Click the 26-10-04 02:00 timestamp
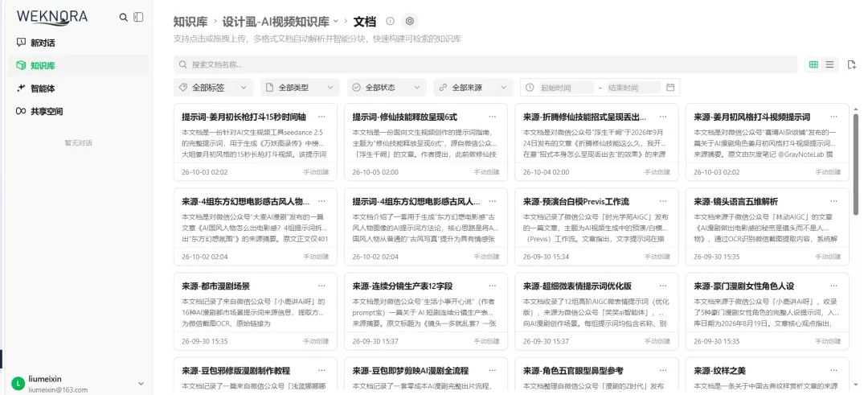This screenshot has height=395, width=868. pos(546,171)
